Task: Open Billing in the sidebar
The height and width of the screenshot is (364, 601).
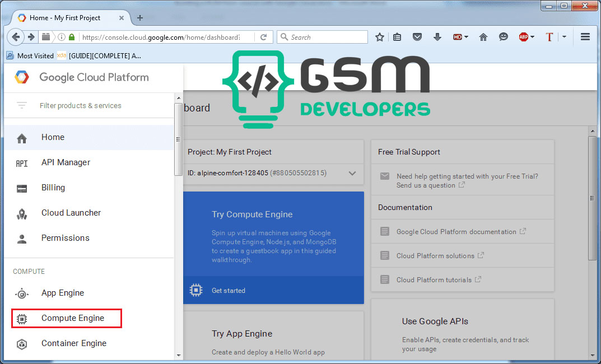Action: tap(89, 188)
